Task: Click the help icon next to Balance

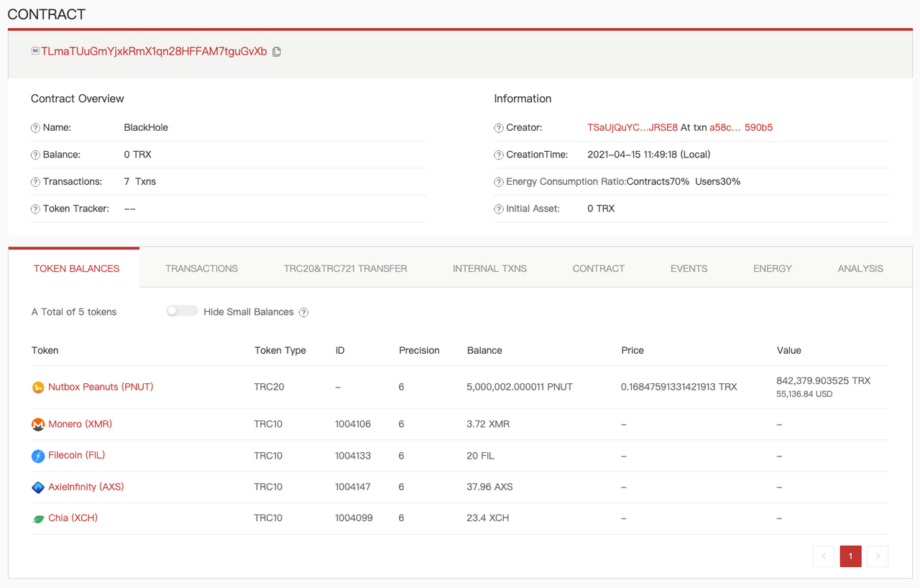Action: [x=35, y=155]
